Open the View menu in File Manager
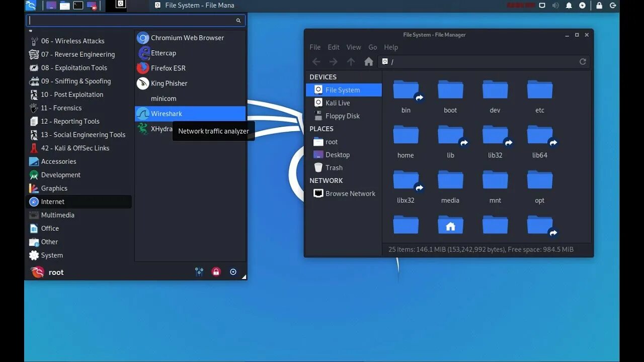 tap(354, 47)
